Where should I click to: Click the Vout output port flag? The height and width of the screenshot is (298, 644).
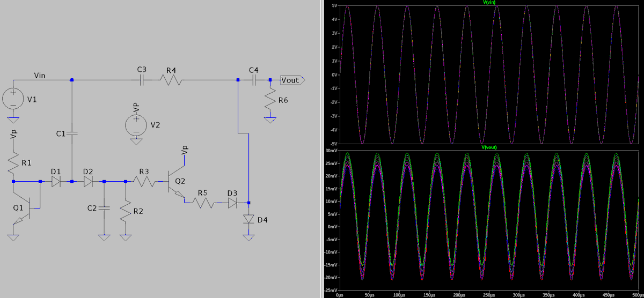tap(293, 80)
